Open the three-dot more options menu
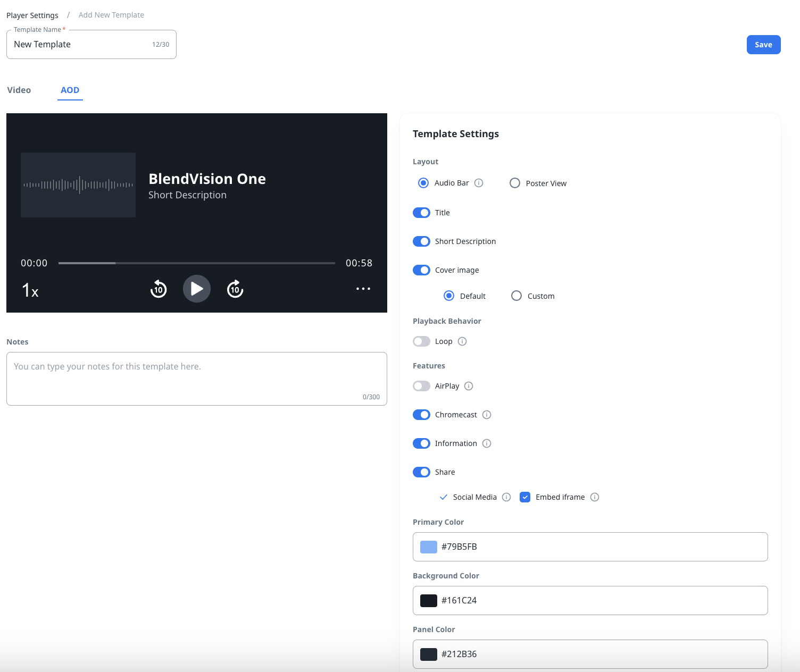The image size is (800, 672). click(x=363, y=289)
